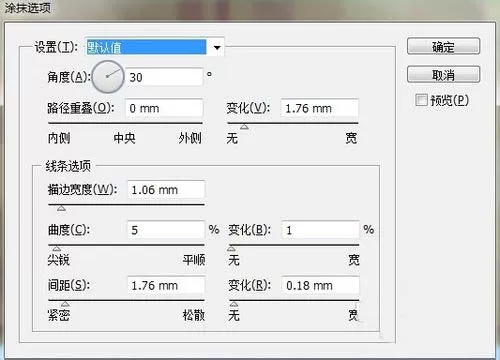Image resolution: width=500 pixels, height=360 pixels.
Task: Click the 外侧 label under path overlap
Action: point(190,138)
